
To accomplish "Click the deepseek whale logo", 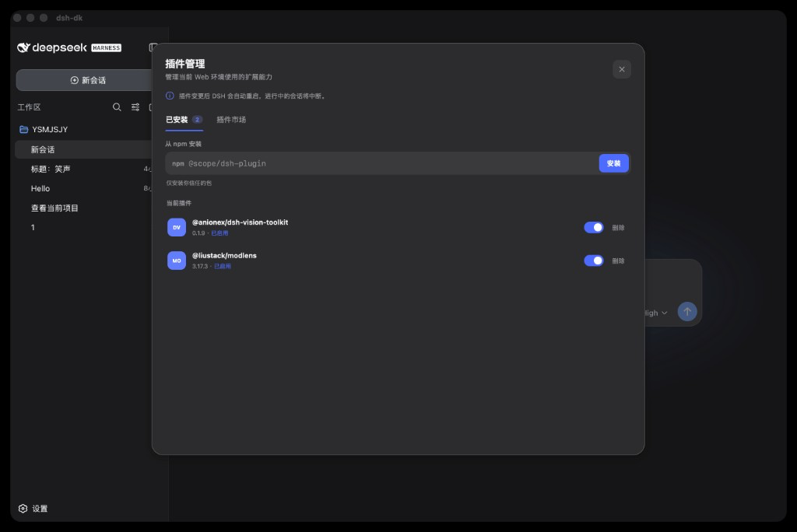I will point(23,47).
